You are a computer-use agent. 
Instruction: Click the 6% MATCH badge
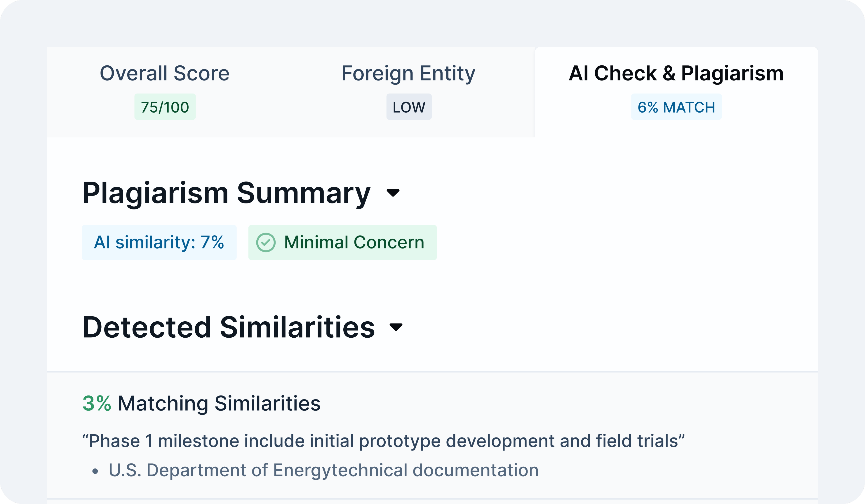676,107
